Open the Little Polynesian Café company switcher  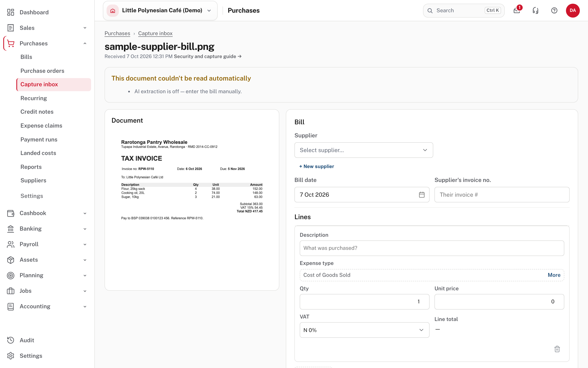tap(160, 10)
